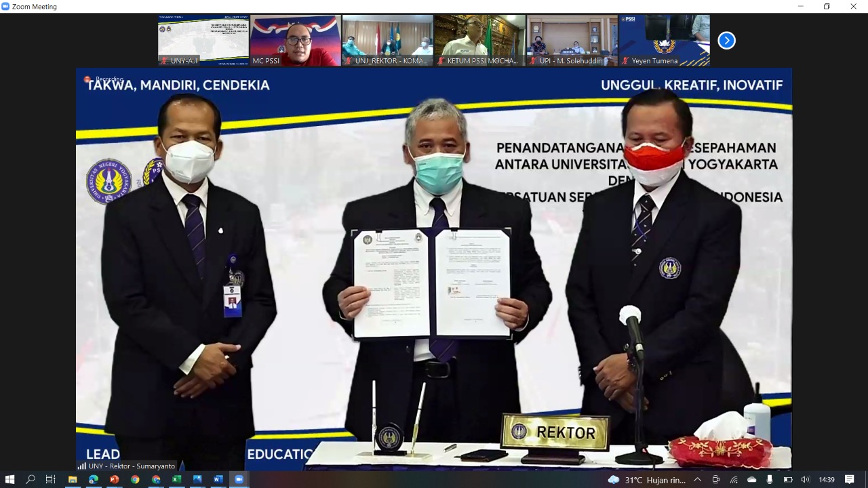Open the Action Center notifications icon

point(850,480)
